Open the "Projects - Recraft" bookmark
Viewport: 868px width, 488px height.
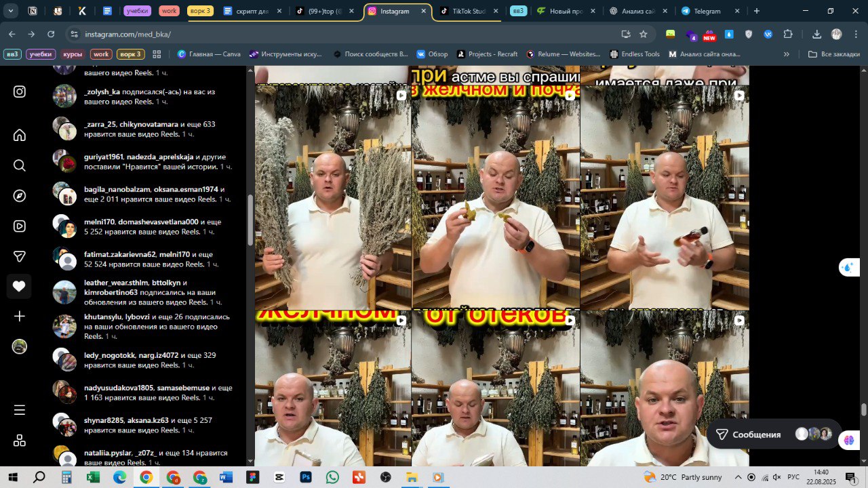487,54
